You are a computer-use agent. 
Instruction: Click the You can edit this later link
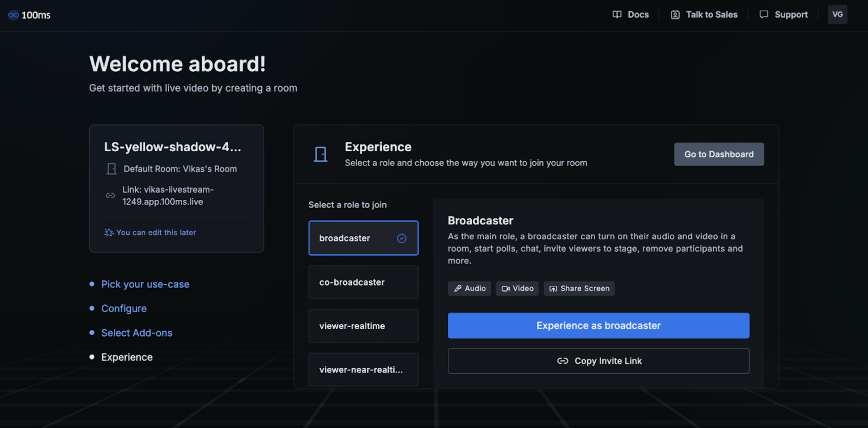156,232
